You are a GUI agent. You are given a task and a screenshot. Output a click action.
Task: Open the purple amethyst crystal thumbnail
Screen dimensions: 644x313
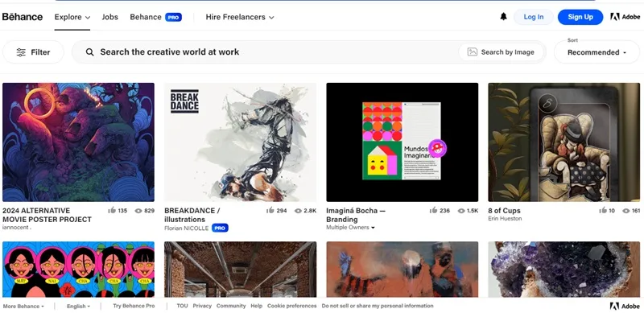point(564,270)
